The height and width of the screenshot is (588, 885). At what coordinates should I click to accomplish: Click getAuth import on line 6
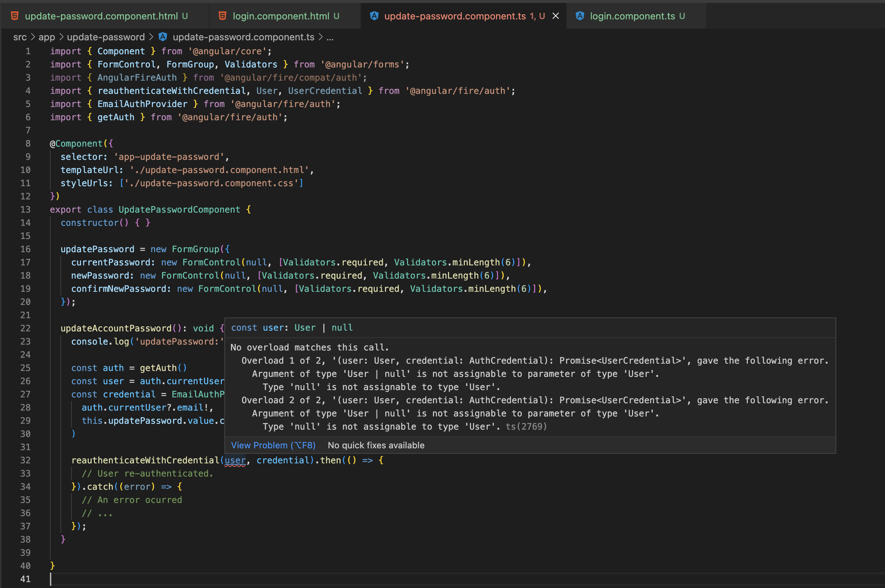(x=116, y=117)
